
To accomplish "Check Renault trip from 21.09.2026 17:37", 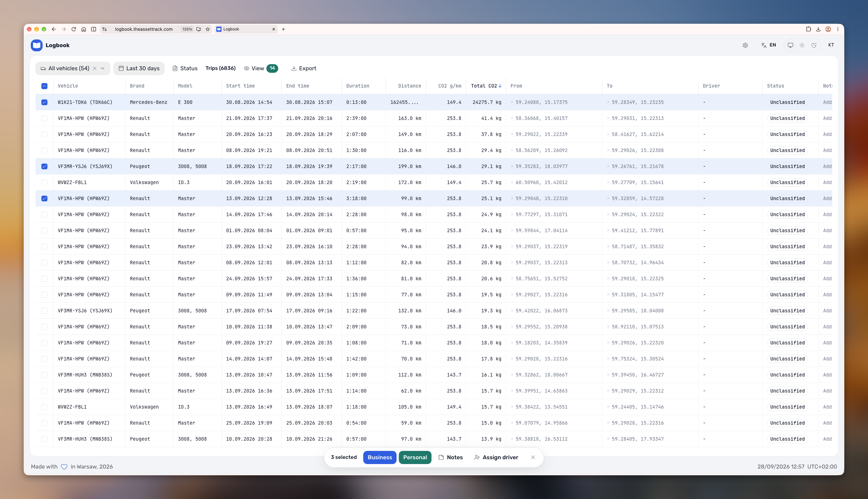I will (45, 118).
